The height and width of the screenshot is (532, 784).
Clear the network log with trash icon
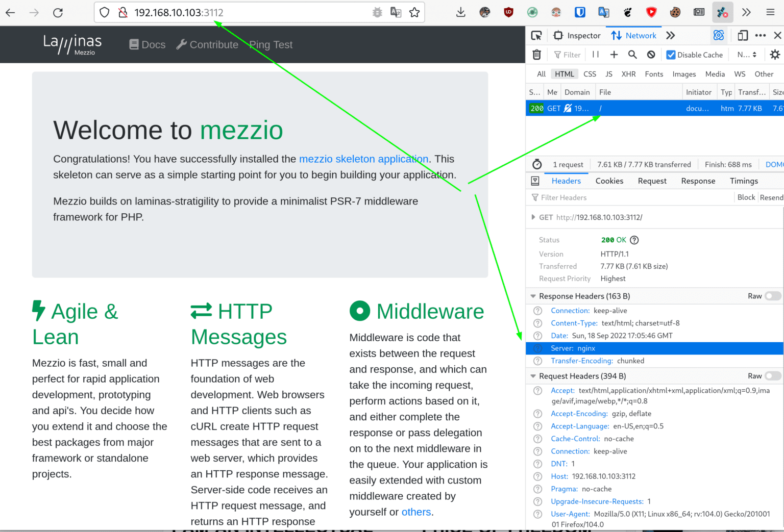pos(536,55)
